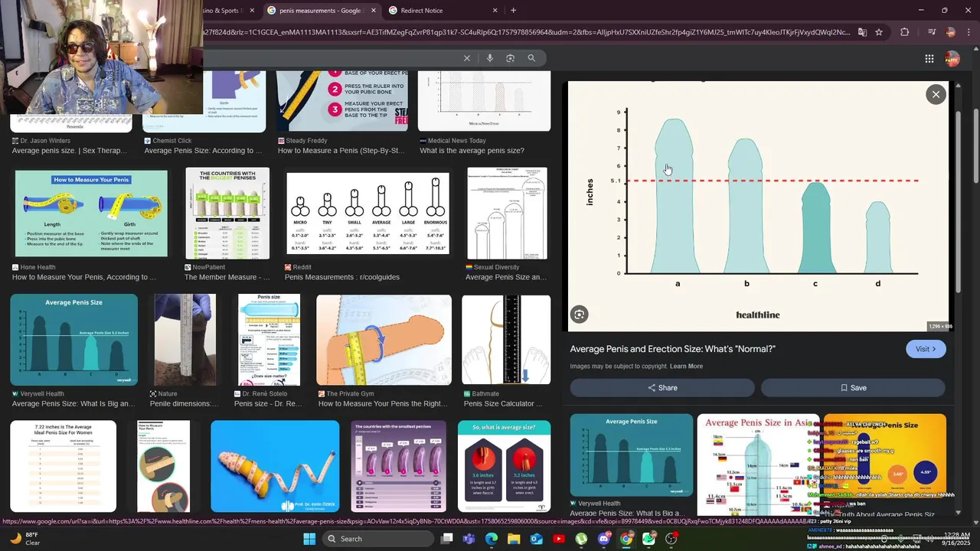Open File Explorer from the taskbar
Screen dimensions: 980x551
click(514, 539)
